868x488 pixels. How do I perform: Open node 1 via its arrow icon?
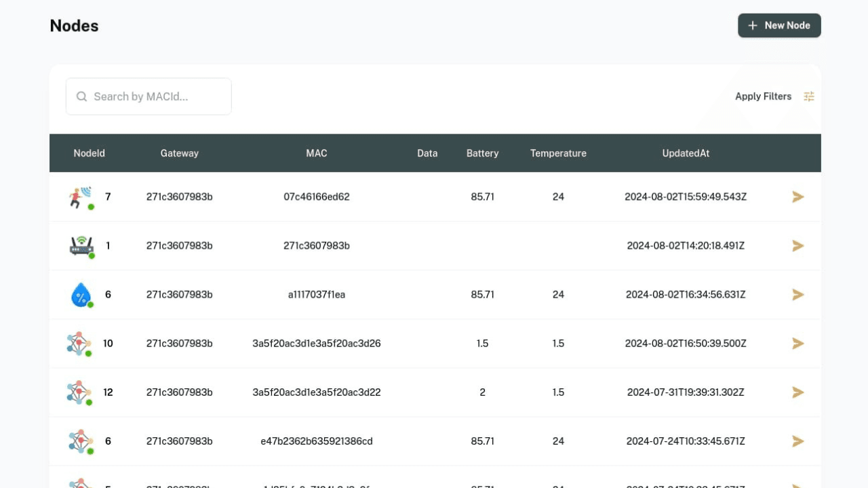[798, 245]
